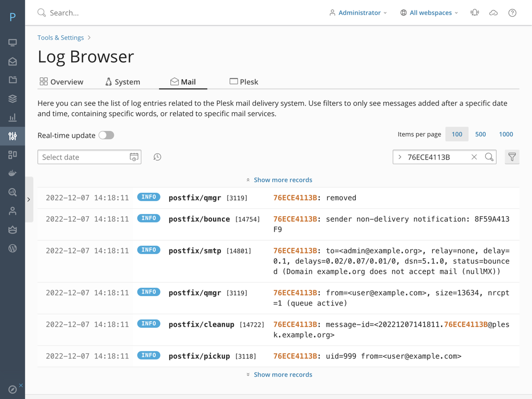
Task: Go to Tools & Settings breadcrumb
Action: 61,37
